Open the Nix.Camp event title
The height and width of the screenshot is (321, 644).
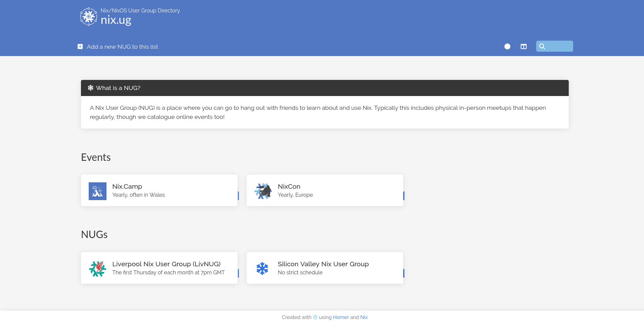(127, 186)
